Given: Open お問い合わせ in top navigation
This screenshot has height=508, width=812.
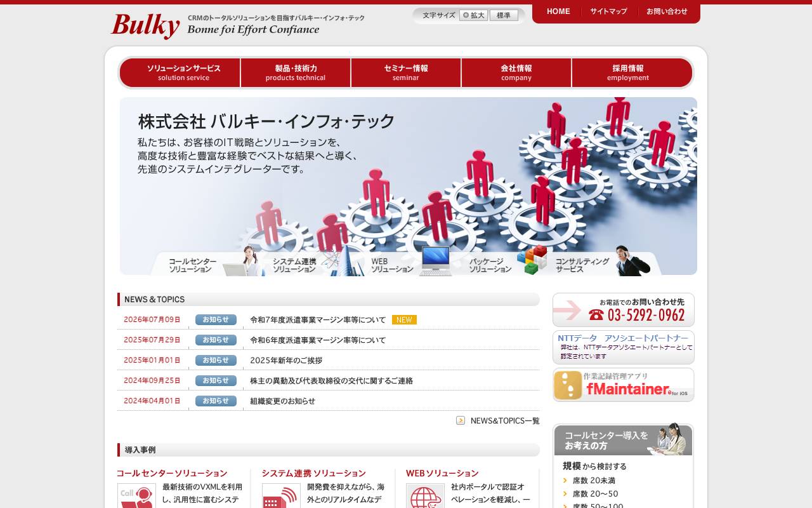Looking at the screenshot, I should click(667, 11).
